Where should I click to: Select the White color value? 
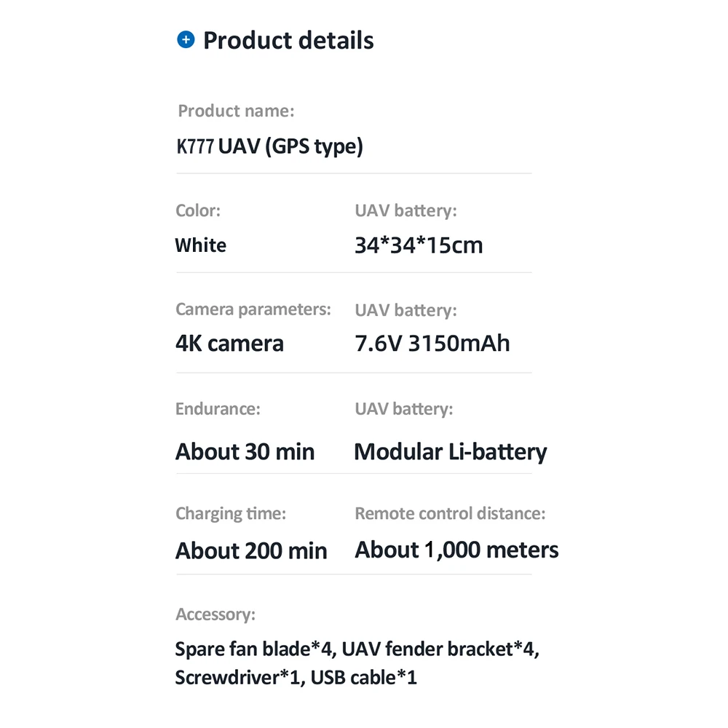pos(201,245)
